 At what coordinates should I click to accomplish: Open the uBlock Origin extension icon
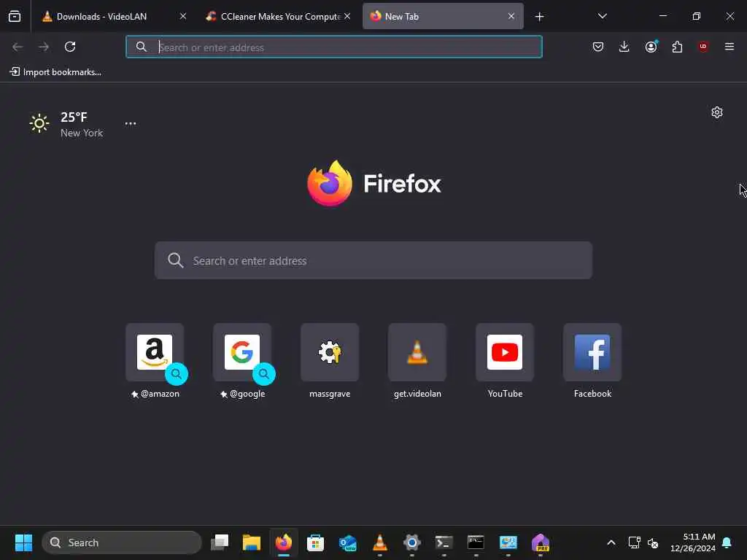click(x=703, y=47)
